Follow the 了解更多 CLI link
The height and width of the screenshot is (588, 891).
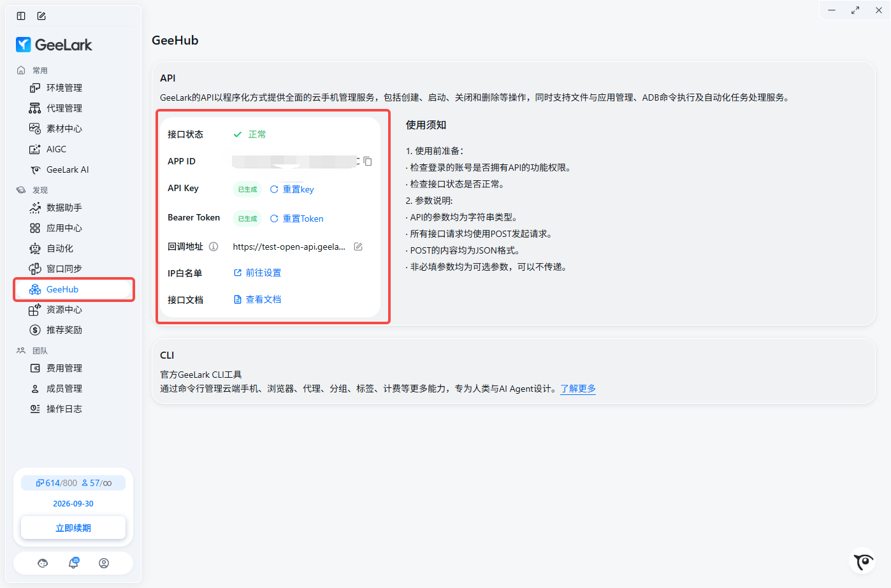578,389
